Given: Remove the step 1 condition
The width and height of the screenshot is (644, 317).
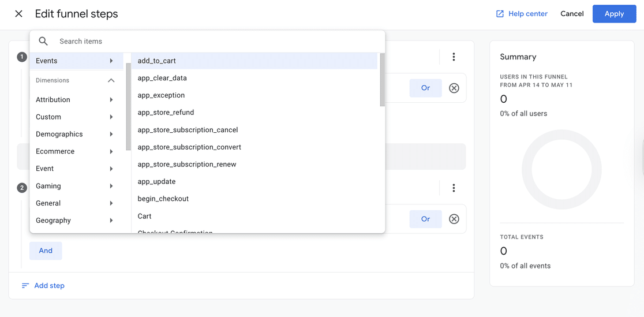Looking at the screenshot, I should (x=454, y=88).
